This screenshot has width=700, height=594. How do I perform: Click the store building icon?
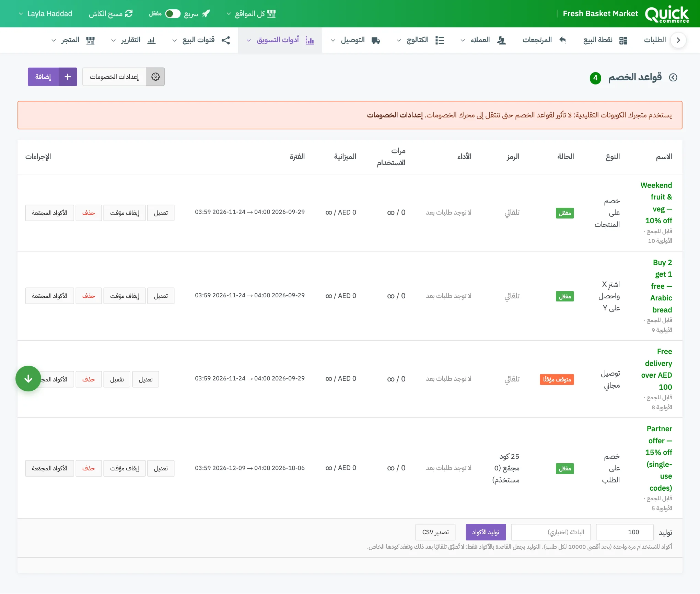pos(91,41)
